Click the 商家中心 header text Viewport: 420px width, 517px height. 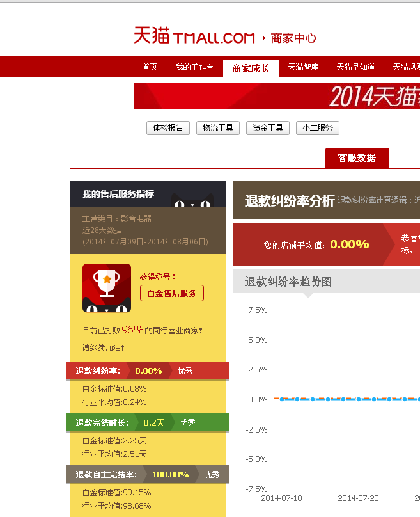(293, 38)
